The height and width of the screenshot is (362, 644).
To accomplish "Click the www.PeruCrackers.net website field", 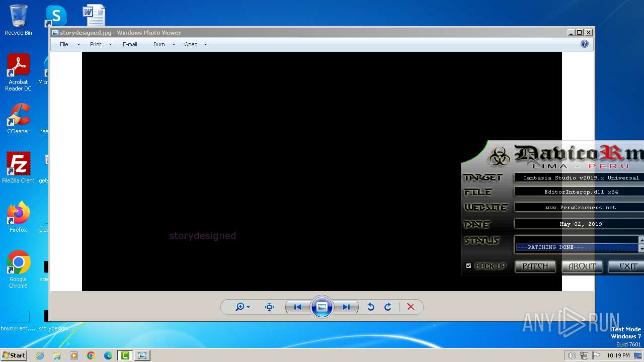I will pyautogui.click(x=580, y=207).
